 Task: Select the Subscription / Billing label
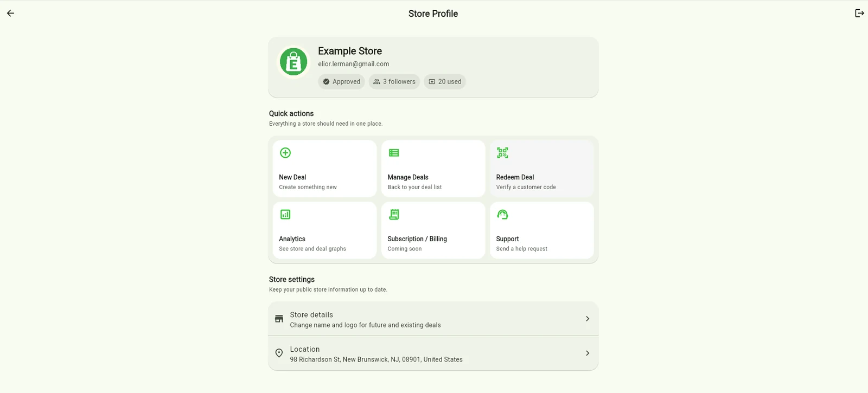click(x=417, y=239)
